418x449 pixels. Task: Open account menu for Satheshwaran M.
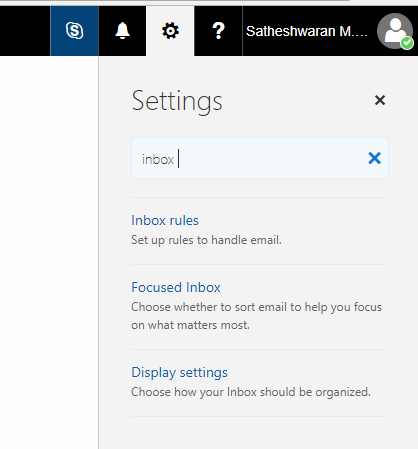(x=307, y=31)
